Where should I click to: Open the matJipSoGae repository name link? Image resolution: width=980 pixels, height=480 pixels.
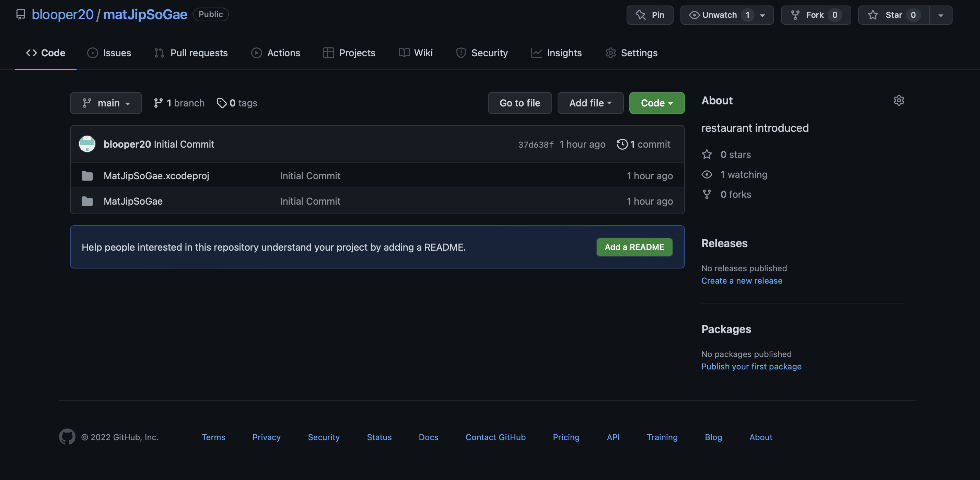[145, 14]
